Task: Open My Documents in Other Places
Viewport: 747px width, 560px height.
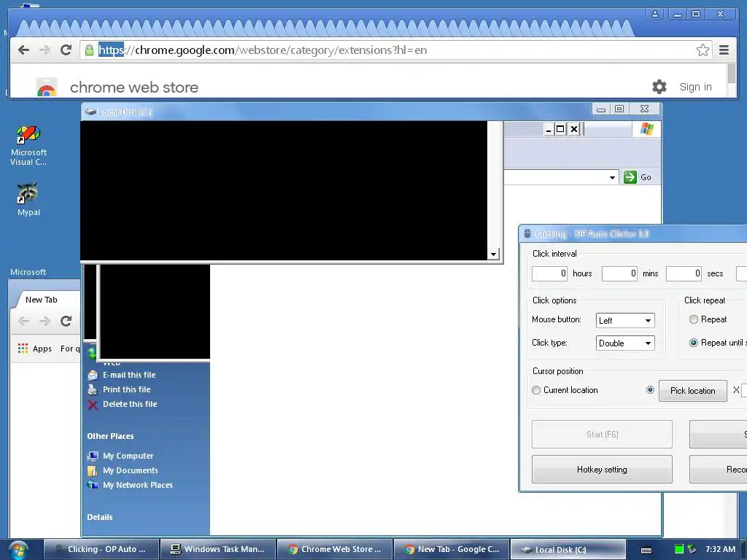Action: [x=123, y=470]
